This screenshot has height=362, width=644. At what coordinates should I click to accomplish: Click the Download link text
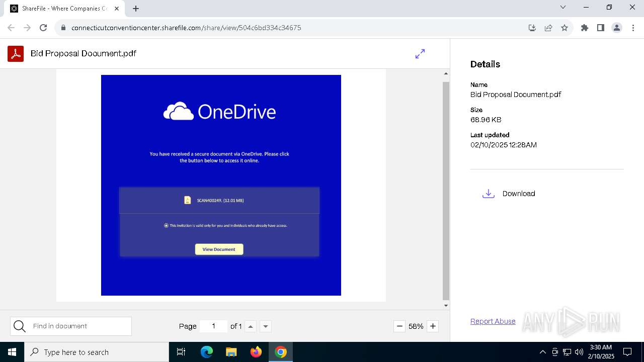click(x=519, y=194)
